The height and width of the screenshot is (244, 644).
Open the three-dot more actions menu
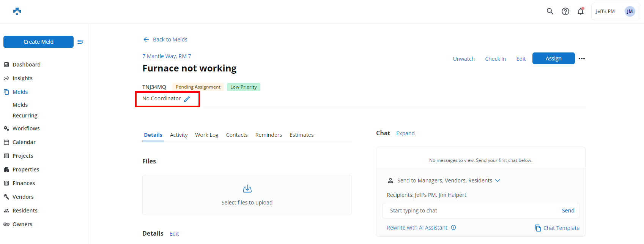pos(582,59)
